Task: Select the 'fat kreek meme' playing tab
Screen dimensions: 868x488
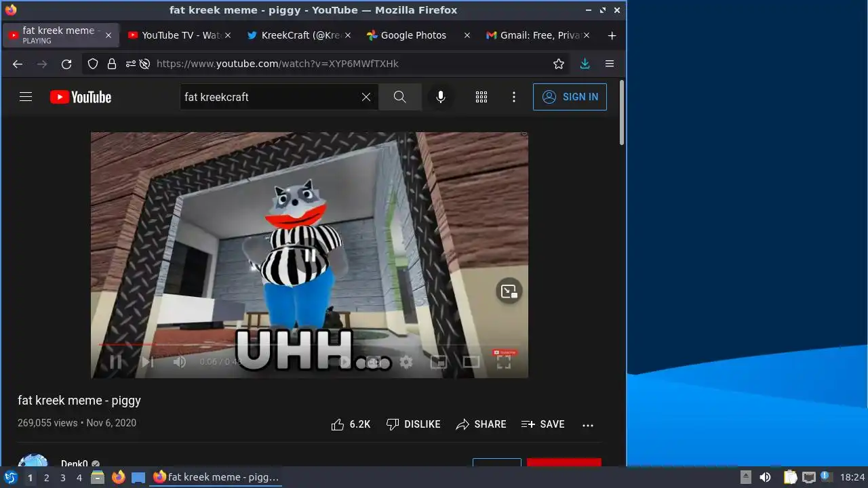Action: click(60, 35)
